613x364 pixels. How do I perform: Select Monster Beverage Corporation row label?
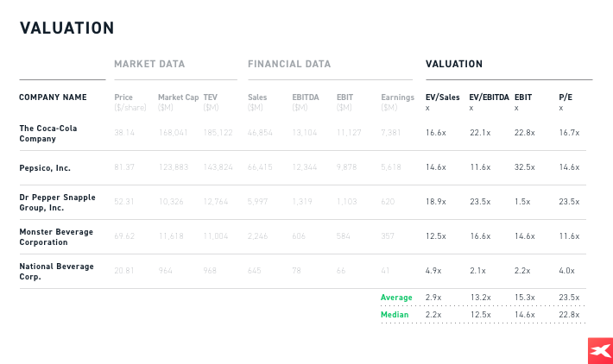point(55,237)
